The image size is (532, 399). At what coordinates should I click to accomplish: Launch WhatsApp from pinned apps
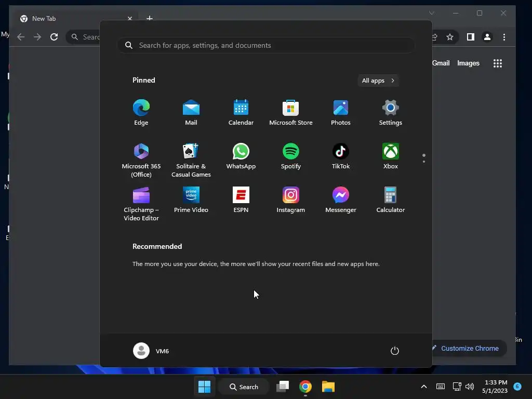click(x=241, y=156)
